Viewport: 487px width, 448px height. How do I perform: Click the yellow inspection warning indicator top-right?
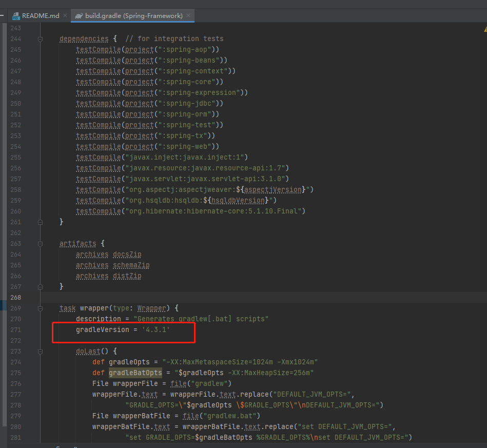pyautogui.click(x=484, y=29)
